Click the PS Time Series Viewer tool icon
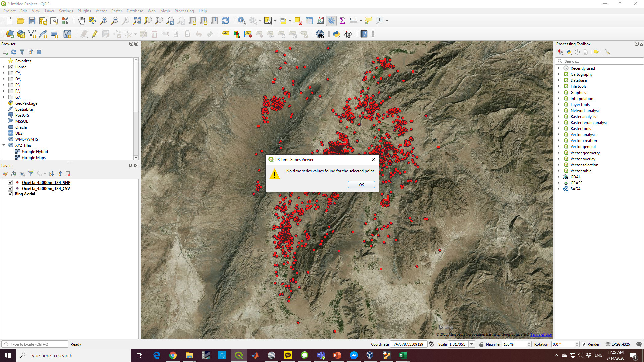The height and width of the screenshot is (362, 644). tap(348, 34)
